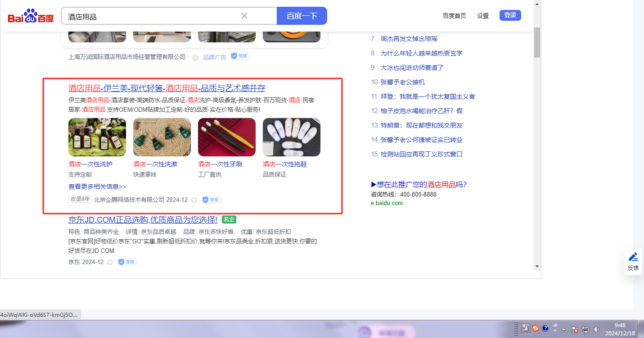Open hot search 为什么年轻人越来越热衷玄学
Screen dimensions: 644x338
click(422, 53)
